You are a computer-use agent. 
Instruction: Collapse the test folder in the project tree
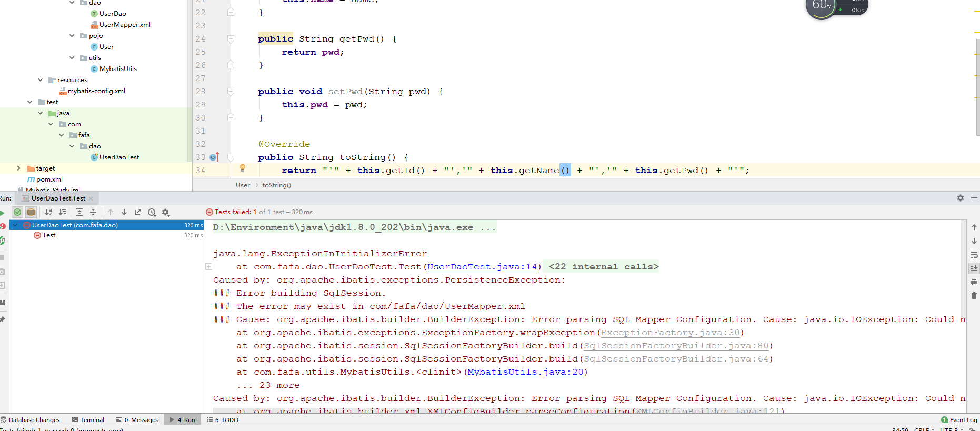pos(29,102)
